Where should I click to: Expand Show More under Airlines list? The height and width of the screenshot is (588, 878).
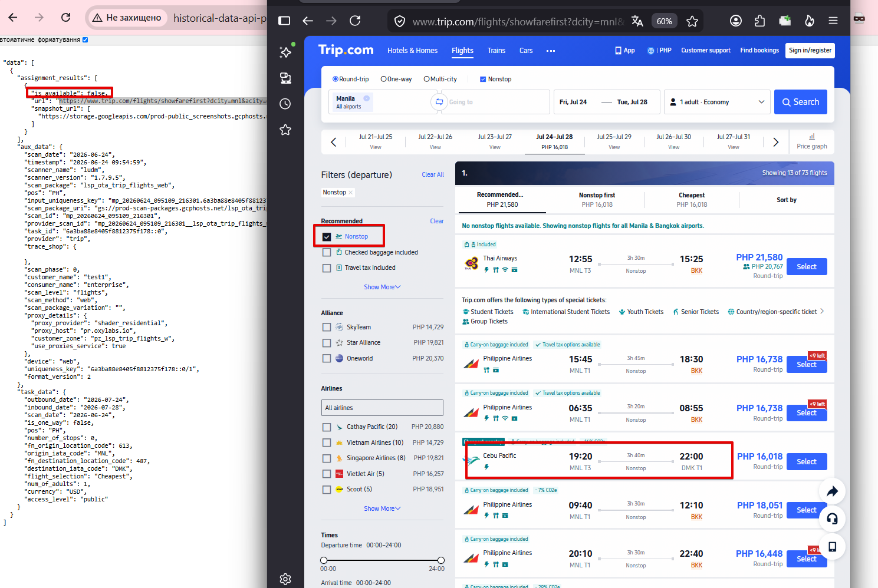click(x=382, y=508)
